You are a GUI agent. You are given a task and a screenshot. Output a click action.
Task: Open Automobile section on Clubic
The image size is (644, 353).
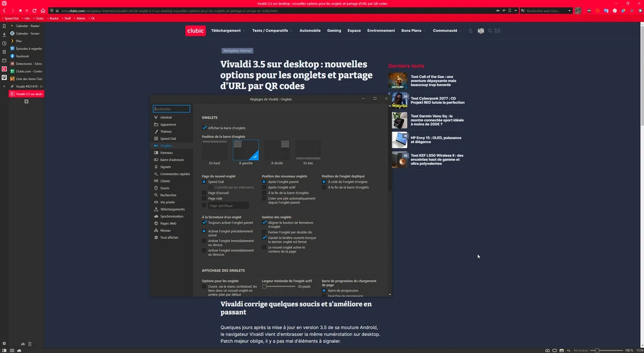click(310, 31)
